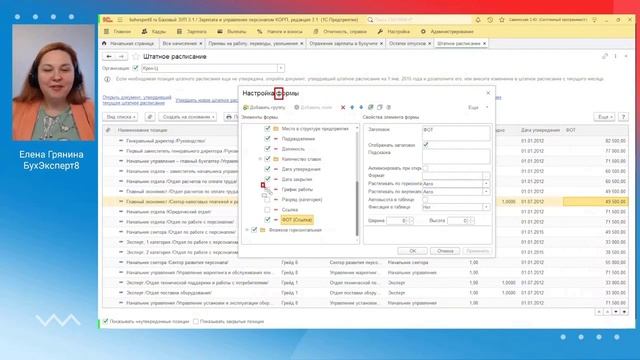This screenshot has height=360, width=640.
Task: Click Утвердить новое штатное расписание link
Action: [x=207, y=100]
